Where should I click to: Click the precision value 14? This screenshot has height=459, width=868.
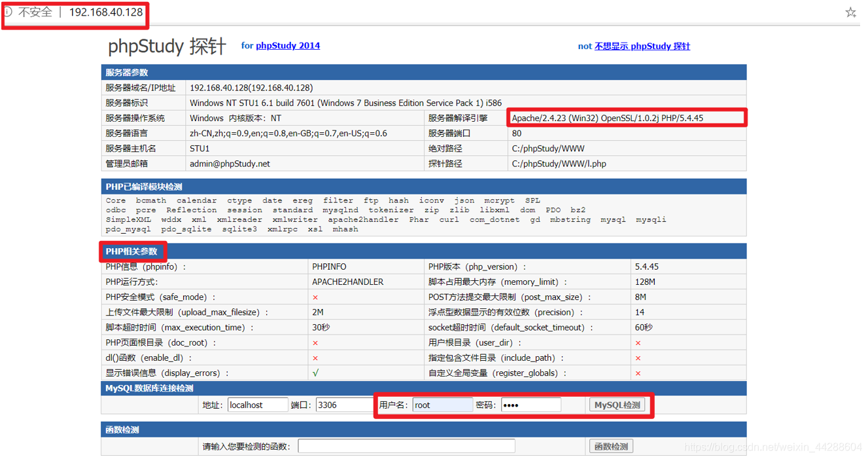pyautogui.click(x=640, y=312)
